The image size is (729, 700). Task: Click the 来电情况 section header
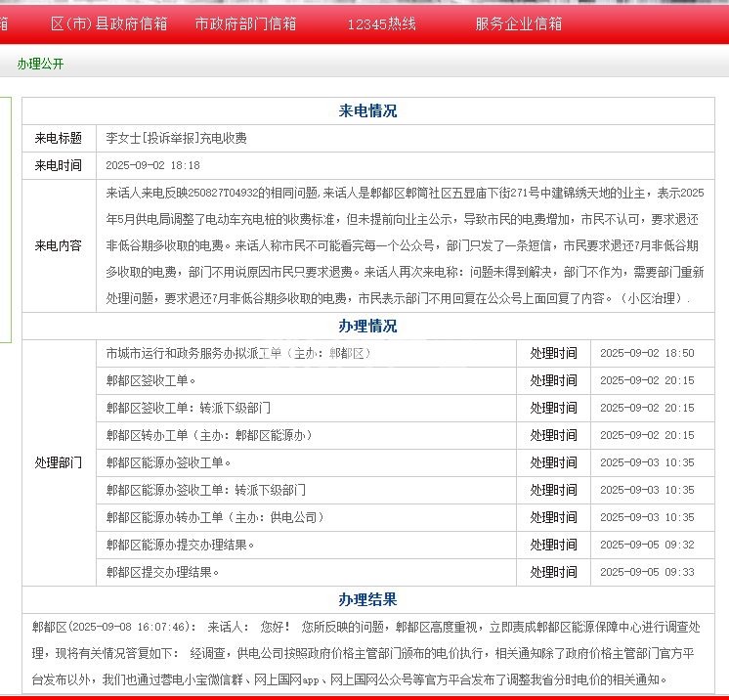point(367,110)
